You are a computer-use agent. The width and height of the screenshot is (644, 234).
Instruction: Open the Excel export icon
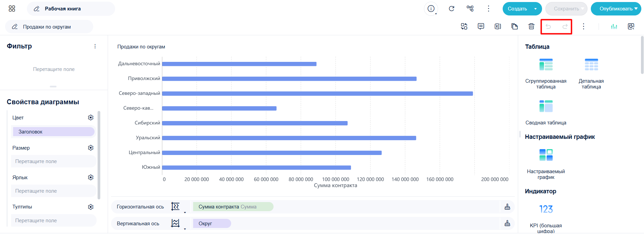point(498,26)
